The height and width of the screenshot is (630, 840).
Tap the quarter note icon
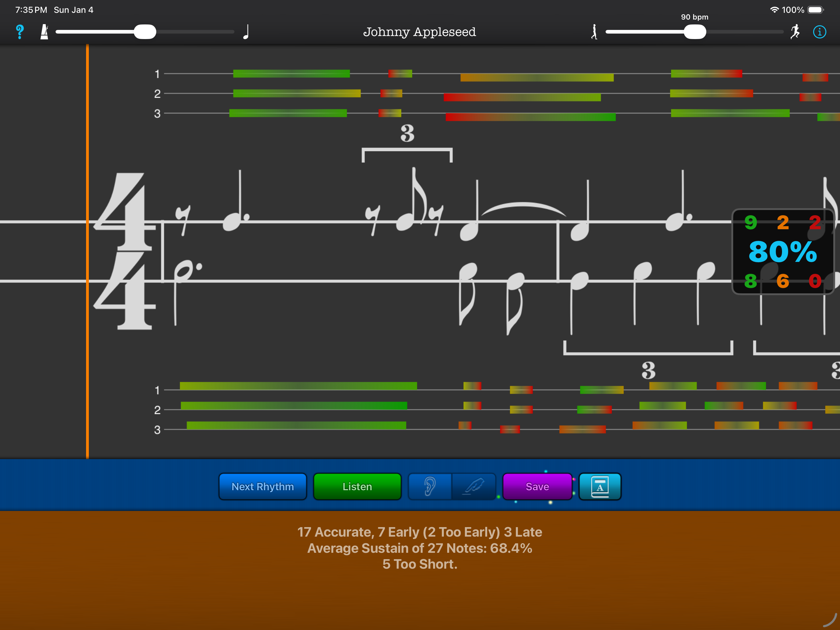pos(246,32)
